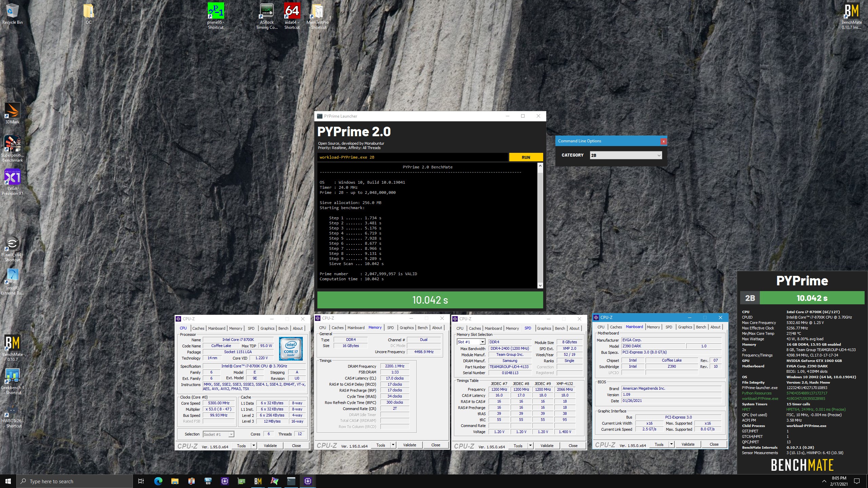This screenshot has height=488, width=868.
Task: Expand Tools arrow in first CPU-Z window
Action: pyautogui.click(x=254, y=446)
